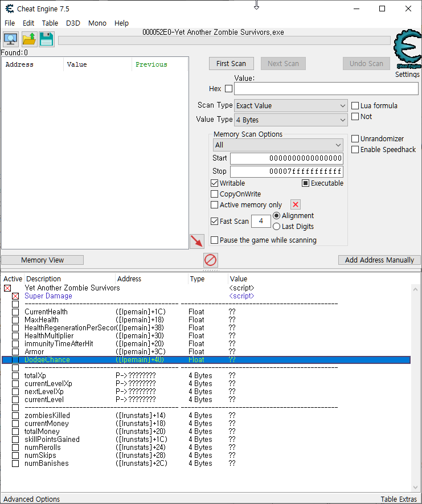422x504 pixels.
Task: Select the numRerolls entry
Action: 206,448
